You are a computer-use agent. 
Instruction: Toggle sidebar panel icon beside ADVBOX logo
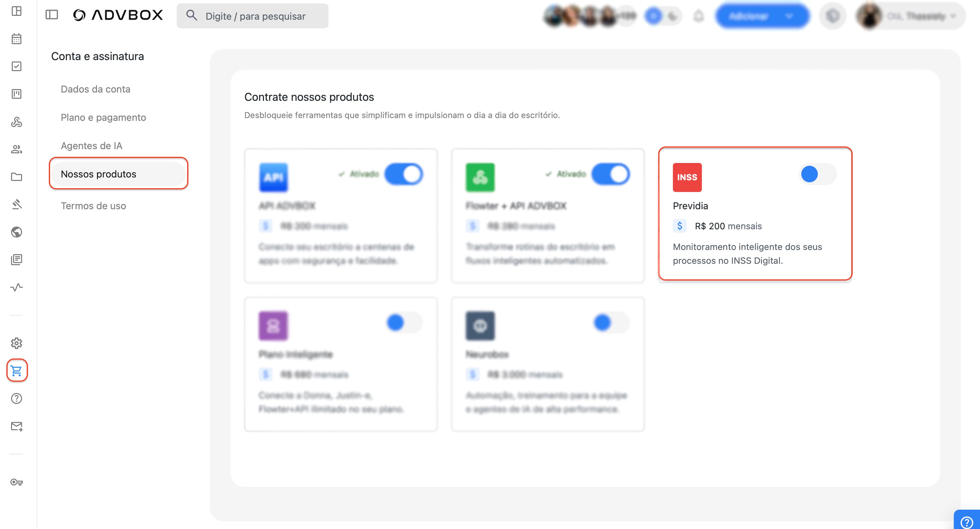(52, 15)
